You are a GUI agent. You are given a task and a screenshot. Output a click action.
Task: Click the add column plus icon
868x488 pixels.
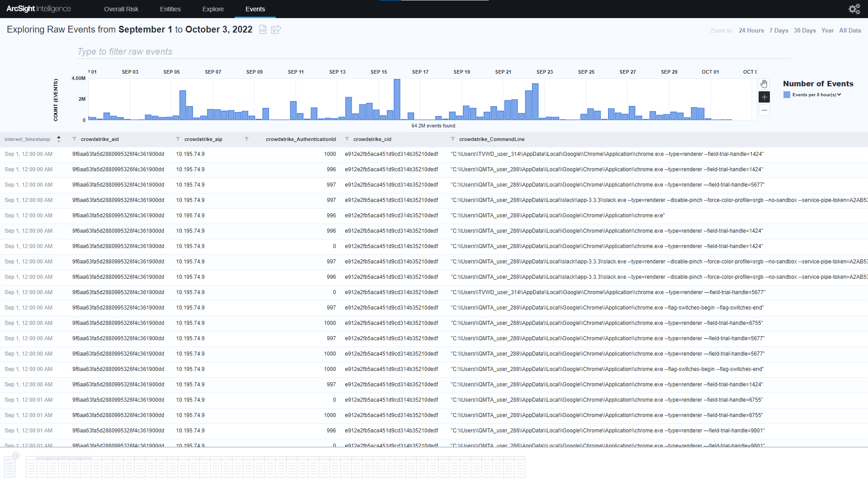tap(16, 456)
